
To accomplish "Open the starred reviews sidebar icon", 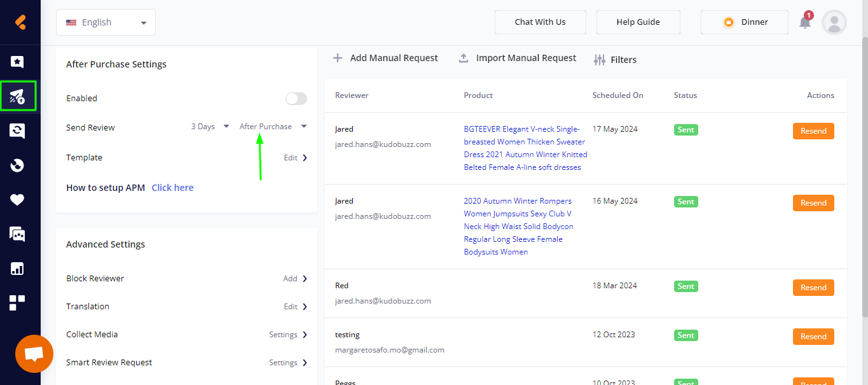I will (x=17, y=62).
